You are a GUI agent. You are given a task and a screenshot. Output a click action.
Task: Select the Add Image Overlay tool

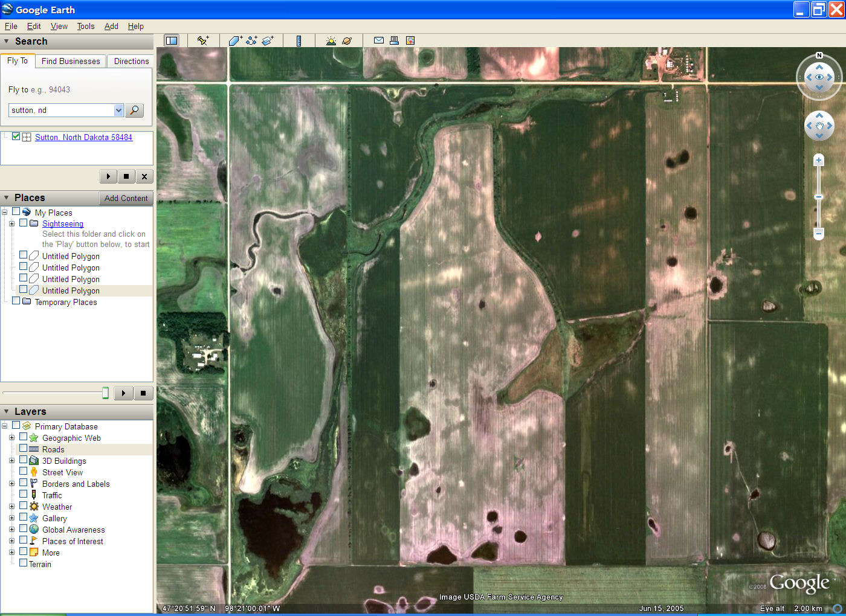268,40
